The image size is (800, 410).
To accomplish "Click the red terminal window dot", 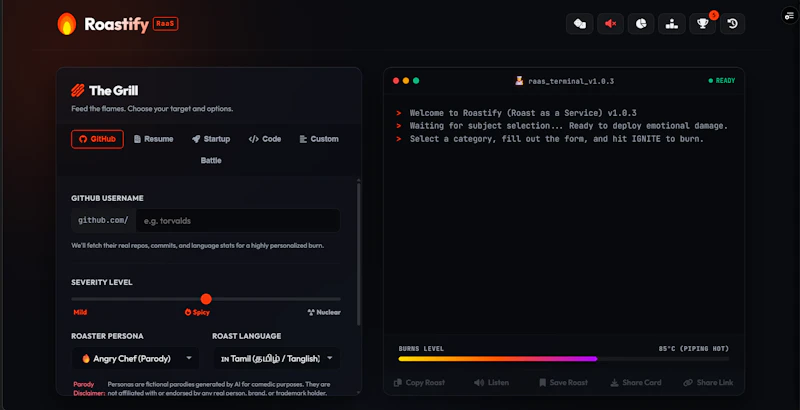I will click(x=396, y=81).
